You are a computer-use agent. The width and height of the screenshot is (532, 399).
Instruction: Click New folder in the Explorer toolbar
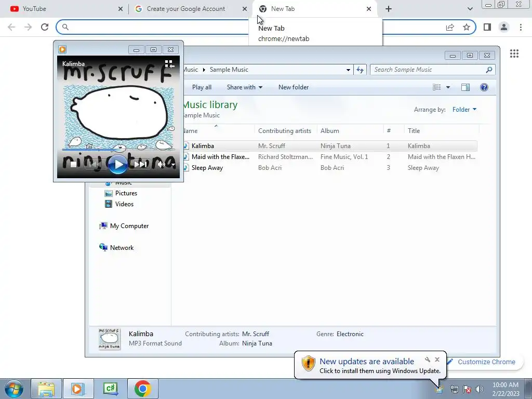pos(294,87)
